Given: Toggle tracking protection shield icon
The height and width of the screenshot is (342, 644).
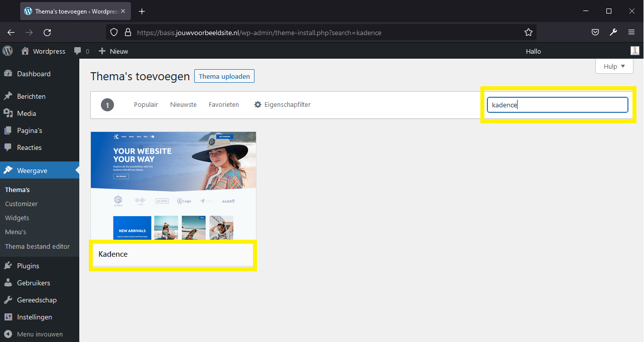Looking at the screenshot, I should pos(114,32).
